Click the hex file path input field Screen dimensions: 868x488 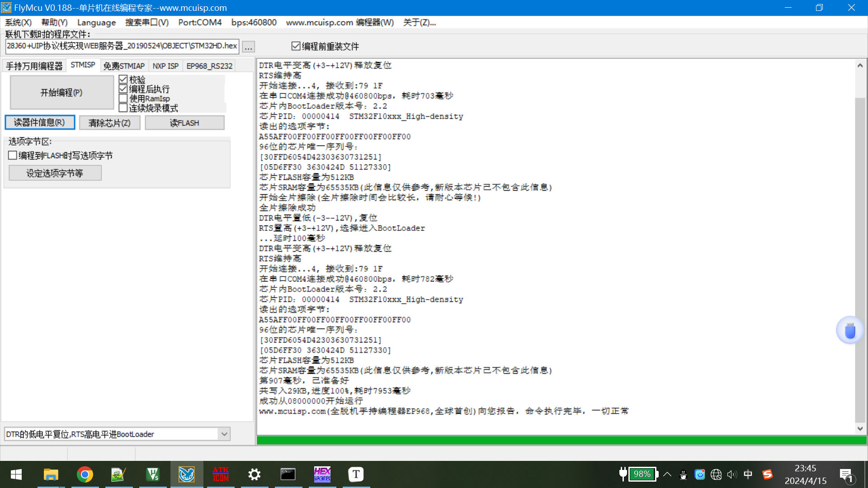coord(122,46)
